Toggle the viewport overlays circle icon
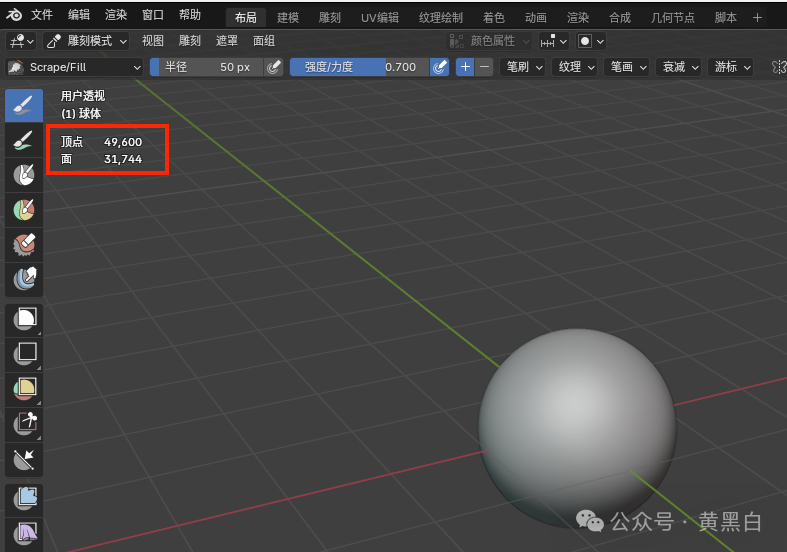Screen dimensions: 787x552 tap(585, 41)
